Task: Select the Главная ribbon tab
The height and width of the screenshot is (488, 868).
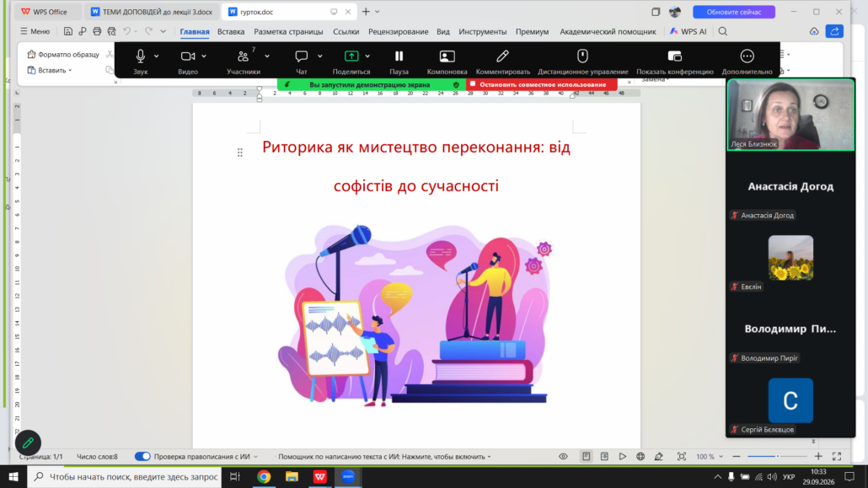Action: 195,31
